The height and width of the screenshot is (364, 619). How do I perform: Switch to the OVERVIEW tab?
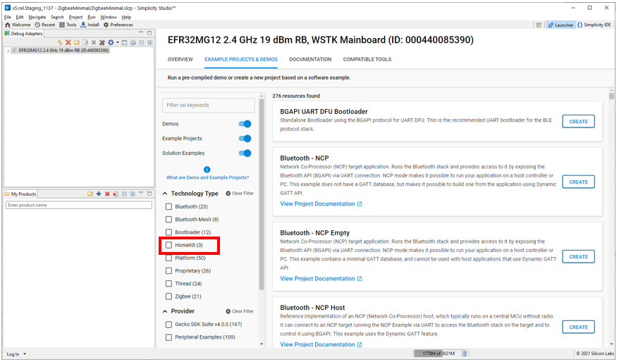(x=180, y=59)
